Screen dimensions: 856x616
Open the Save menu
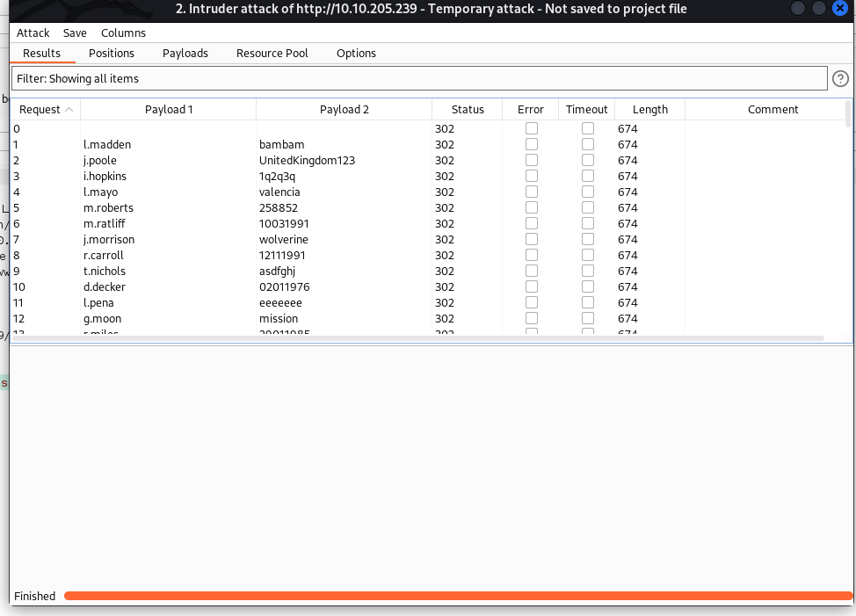click(75, 33)
